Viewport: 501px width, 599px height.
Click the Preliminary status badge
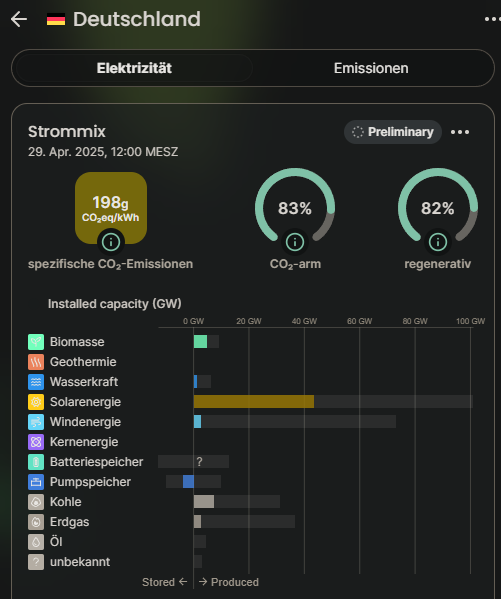[x=393, y=132]
